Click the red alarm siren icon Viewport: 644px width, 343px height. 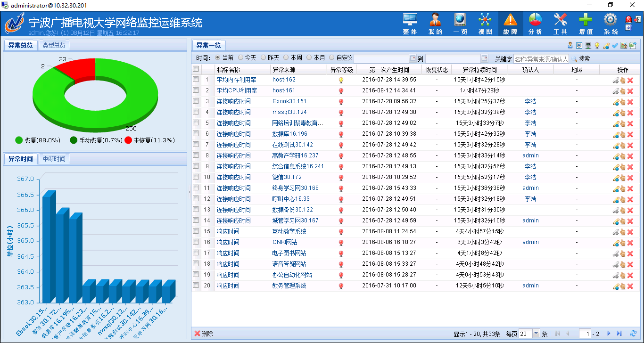[x=628, y=19]
